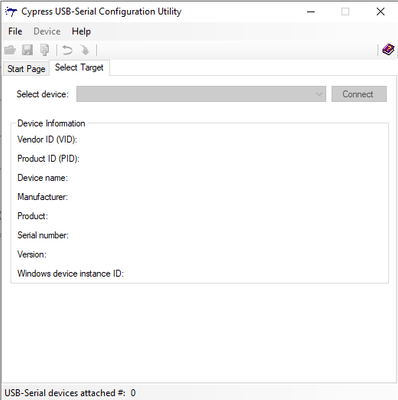The width and height of the screenshot is (398, 400).
Task: Open the purple help book icon
Action: point(388,50)
